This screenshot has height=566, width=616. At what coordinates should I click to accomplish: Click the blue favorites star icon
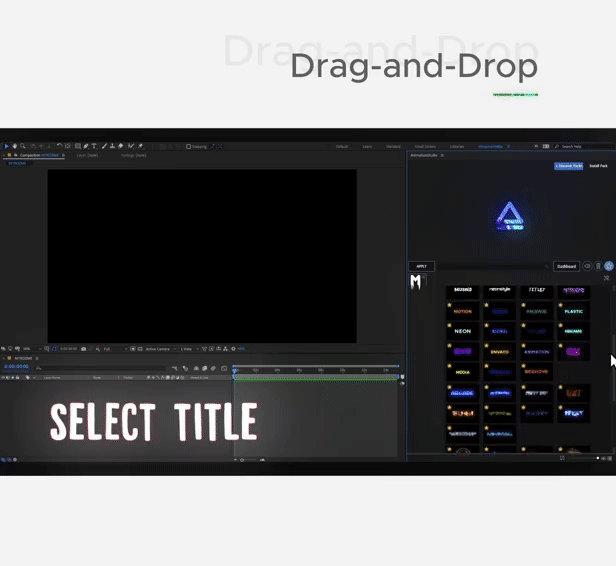(x=609, y=266)
